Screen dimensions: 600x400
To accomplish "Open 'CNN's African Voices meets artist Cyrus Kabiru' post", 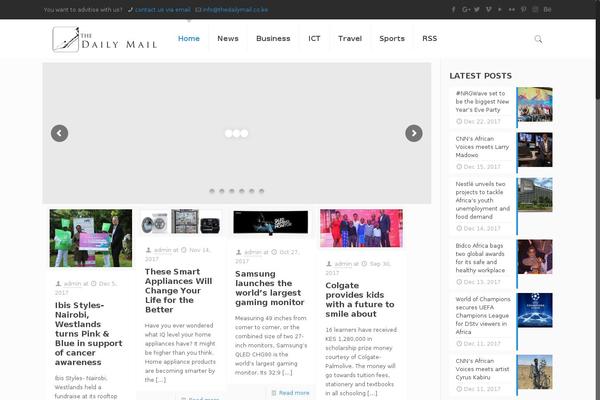I will [x=482, y=369].
